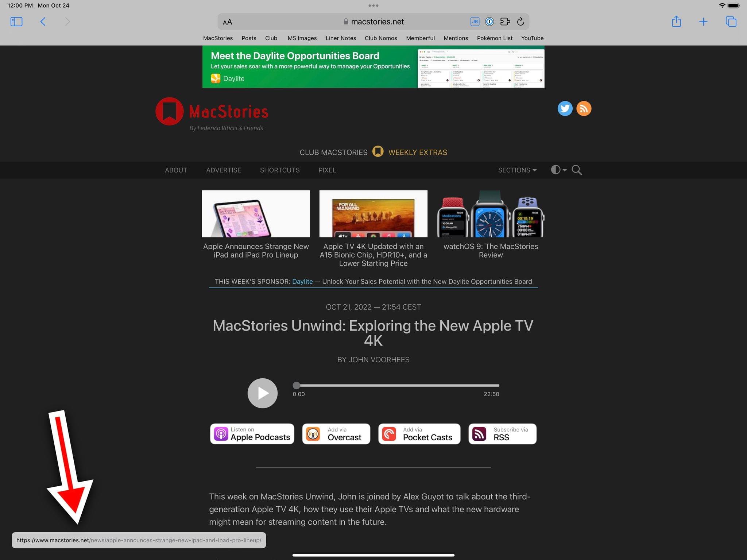Screen dimensions: 747x560
Task: Click the add new tab plus icon
Action: [x=704, y=21]
